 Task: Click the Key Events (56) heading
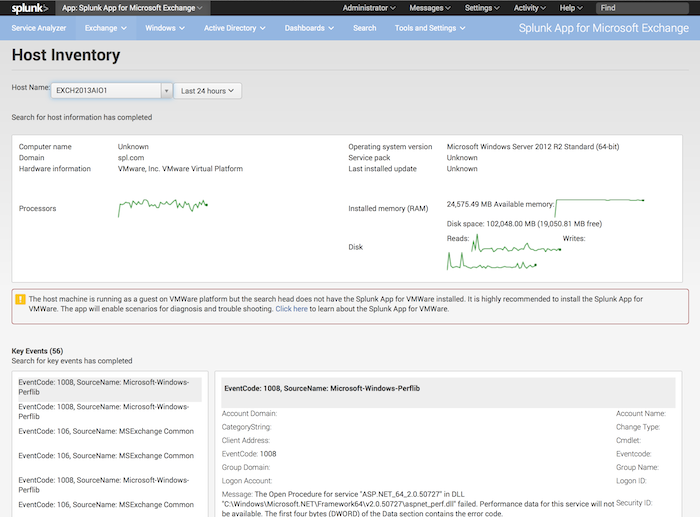[38, 351]
